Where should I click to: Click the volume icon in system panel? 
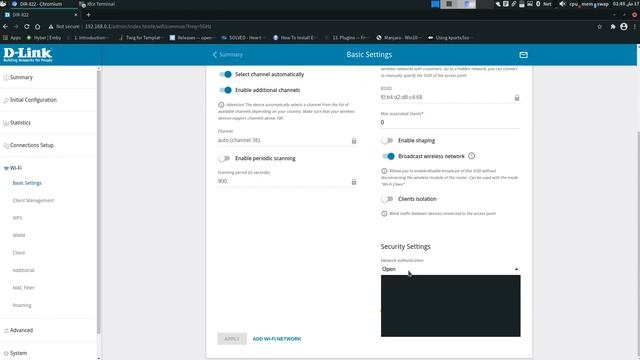coord(562,4)
